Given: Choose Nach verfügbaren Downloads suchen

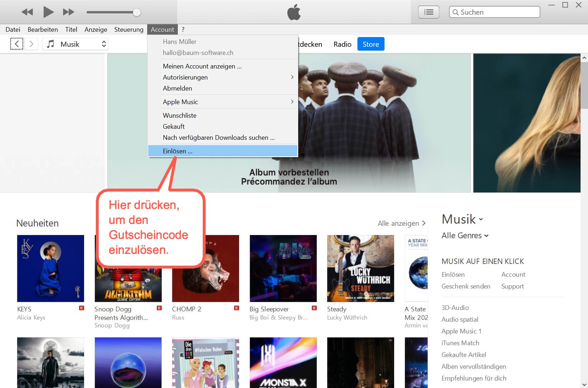Looking at the screenshot, I should [223, 138].
